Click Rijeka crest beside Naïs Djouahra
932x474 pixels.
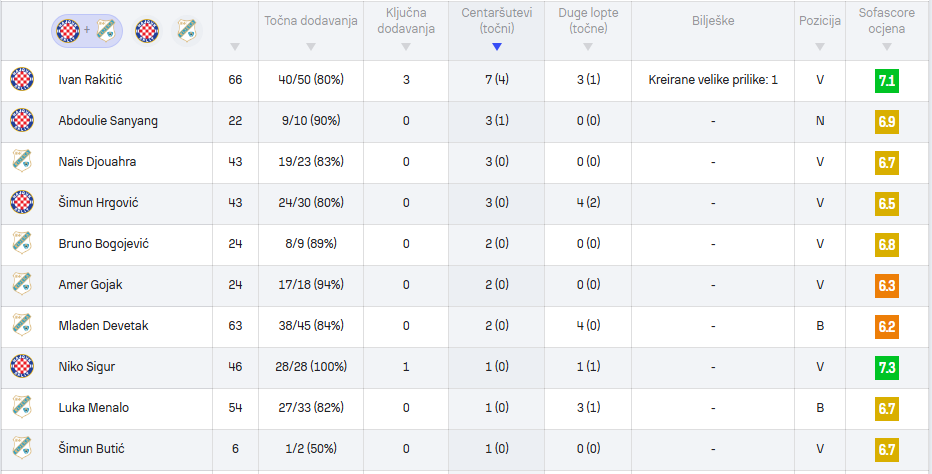pyautogui.click(x=21, y=162)
